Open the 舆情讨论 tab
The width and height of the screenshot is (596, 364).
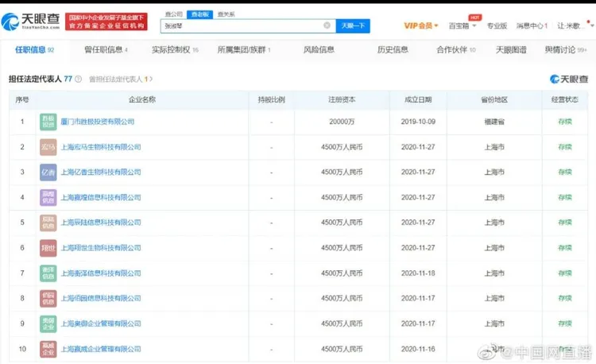tap(566, 50)
